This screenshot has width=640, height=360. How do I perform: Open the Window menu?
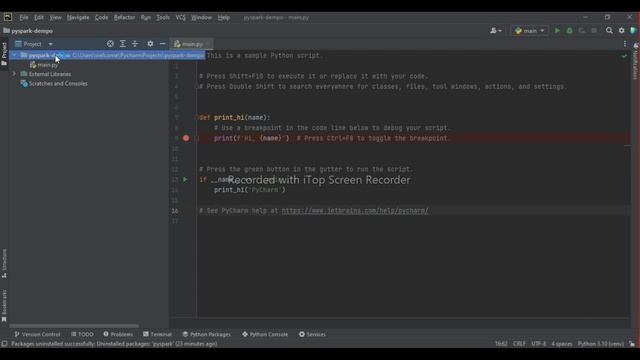click(x=201, y=18)
